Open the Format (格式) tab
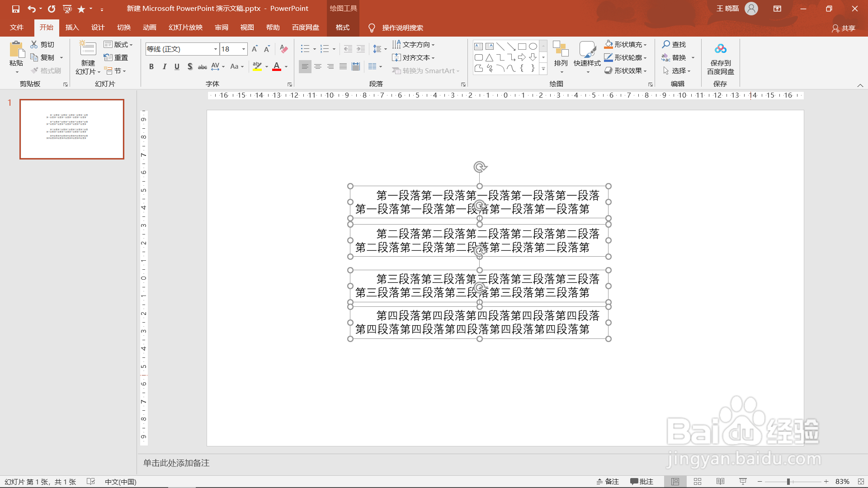This screenshot has width=868, height=488. 343,28
